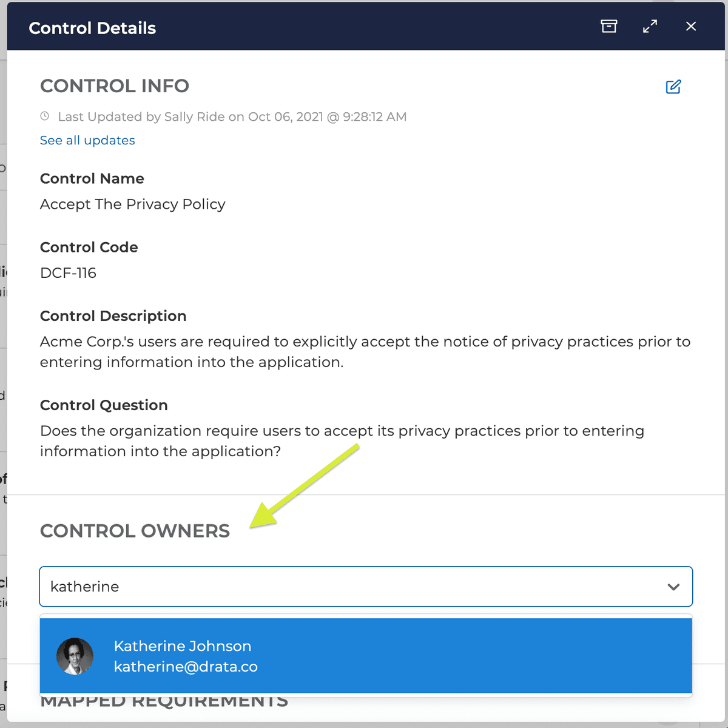Toggle the Control Owners dropdown chevron

[673, 587]
